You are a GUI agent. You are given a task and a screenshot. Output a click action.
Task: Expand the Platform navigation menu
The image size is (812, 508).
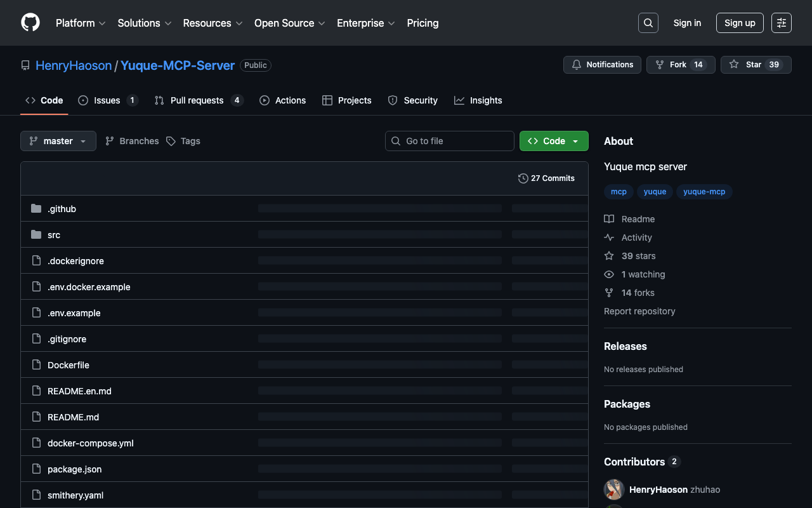(x=81, y=23)
